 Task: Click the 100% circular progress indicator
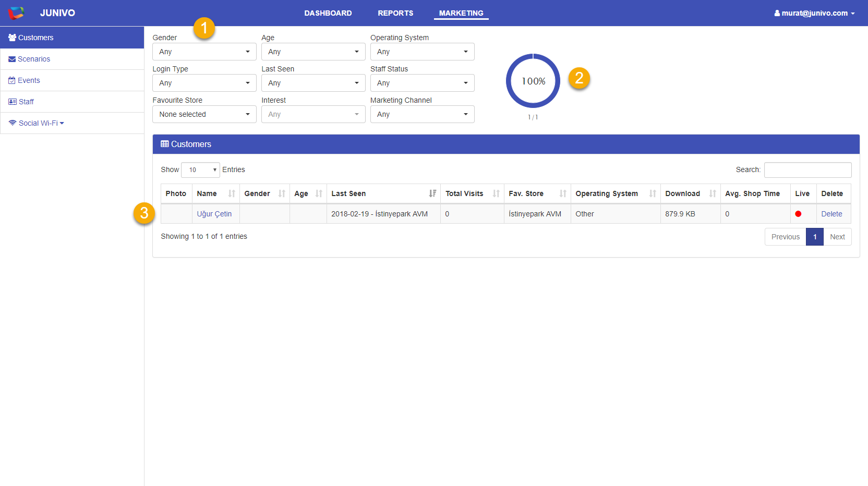tap(533, 81)
